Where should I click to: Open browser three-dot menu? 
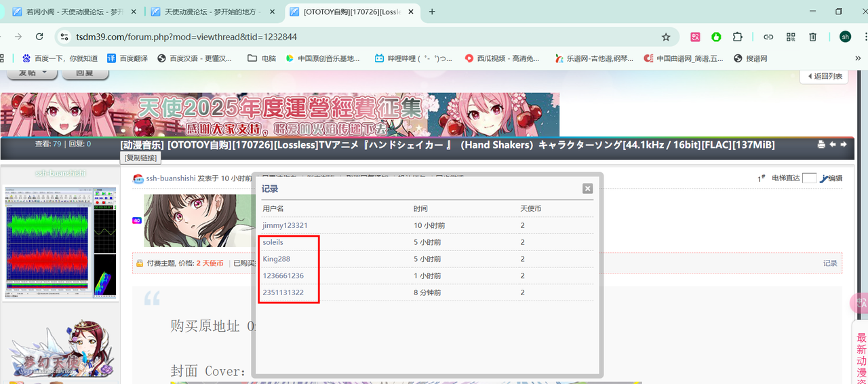[865, 37]
